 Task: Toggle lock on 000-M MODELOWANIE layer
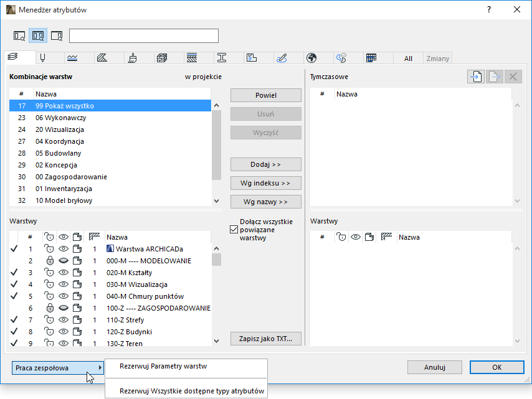click(x=50, y=261)
